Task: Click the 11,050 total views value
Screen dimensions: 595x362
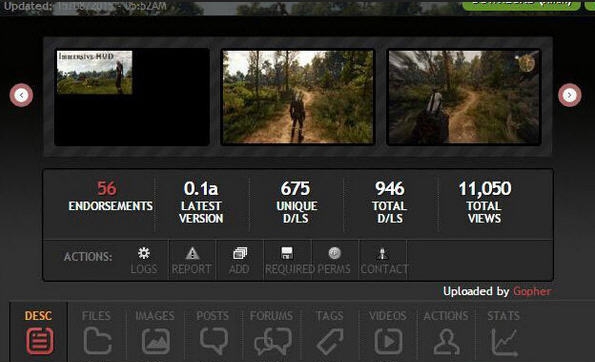Action: click(485, 188)
